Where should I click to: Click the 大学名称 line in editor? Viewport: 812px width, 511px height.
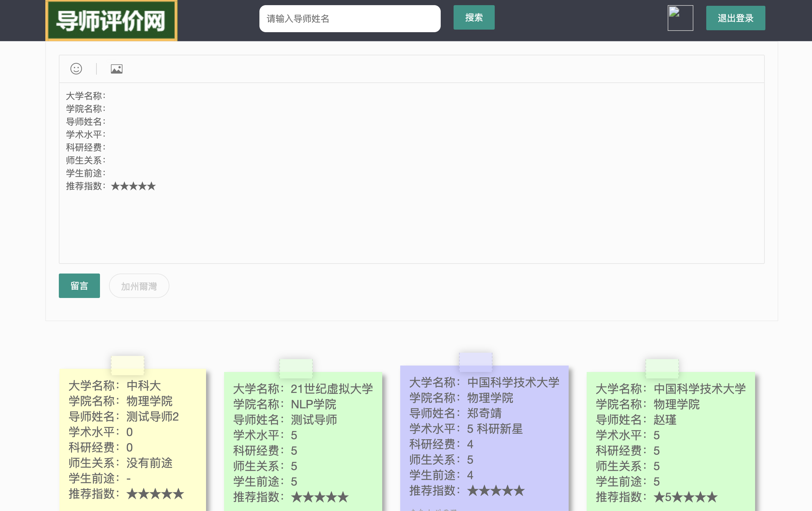pos(86,96)
